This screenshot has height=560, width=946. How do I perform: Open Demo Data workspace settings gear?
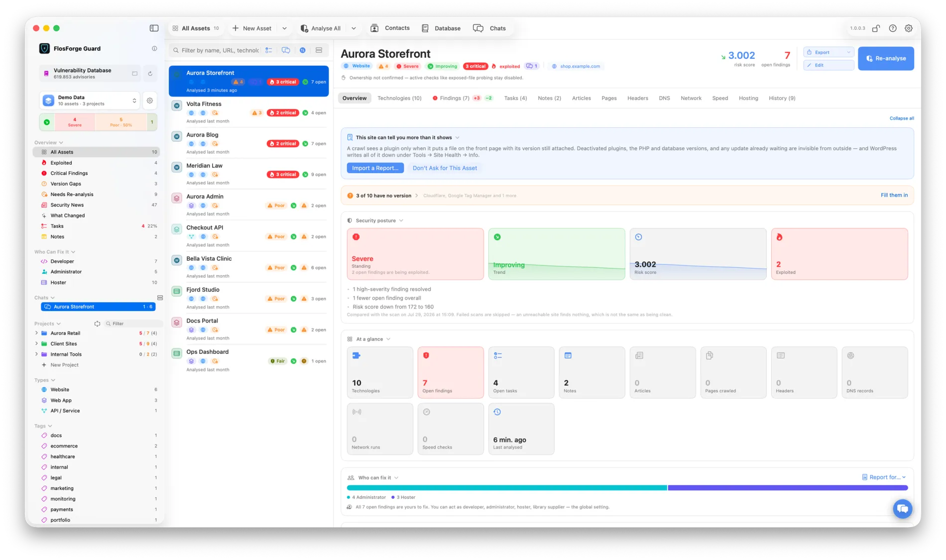(x=150, y=101)
